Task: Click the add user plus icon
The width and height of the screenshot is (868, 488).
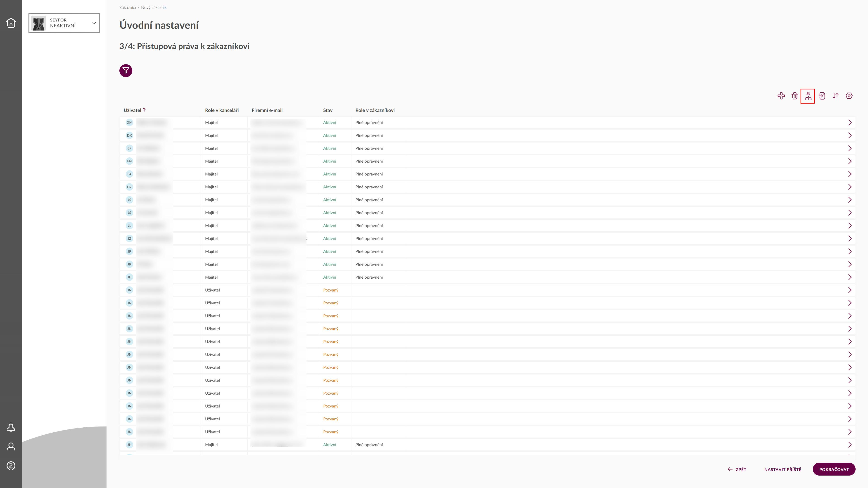Action: coord(781,96)
